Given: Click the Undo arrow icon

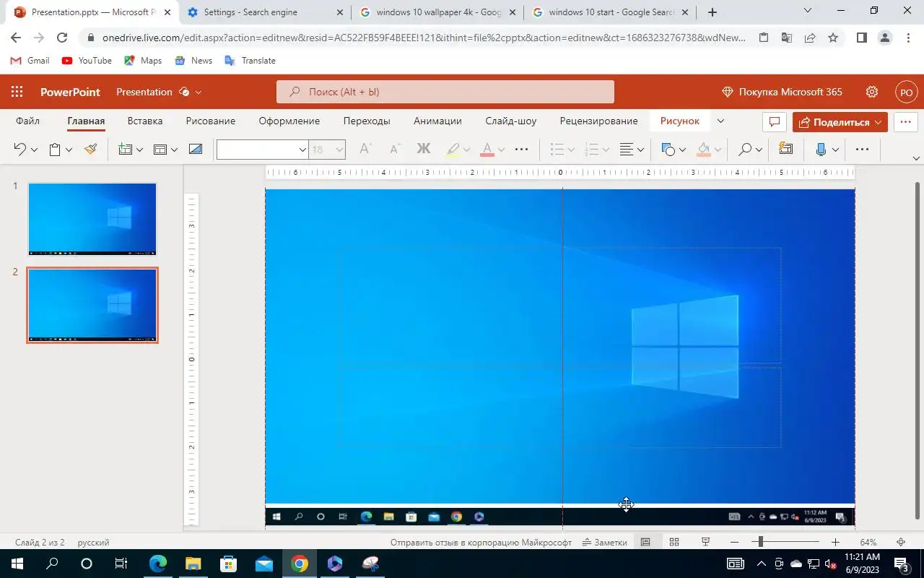Looking at the screenshot, I should click(x=19, y=150).
